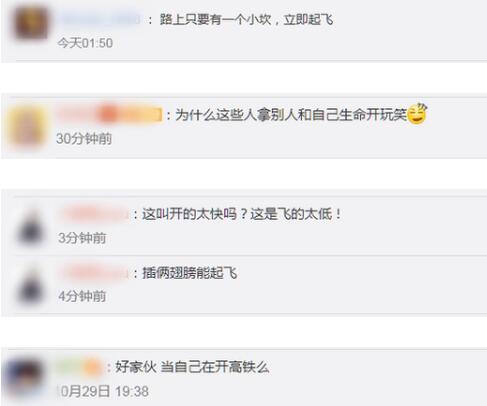Select comment text 插俩翅膀能起飞
Screen dimensions: 487x406
190,273
